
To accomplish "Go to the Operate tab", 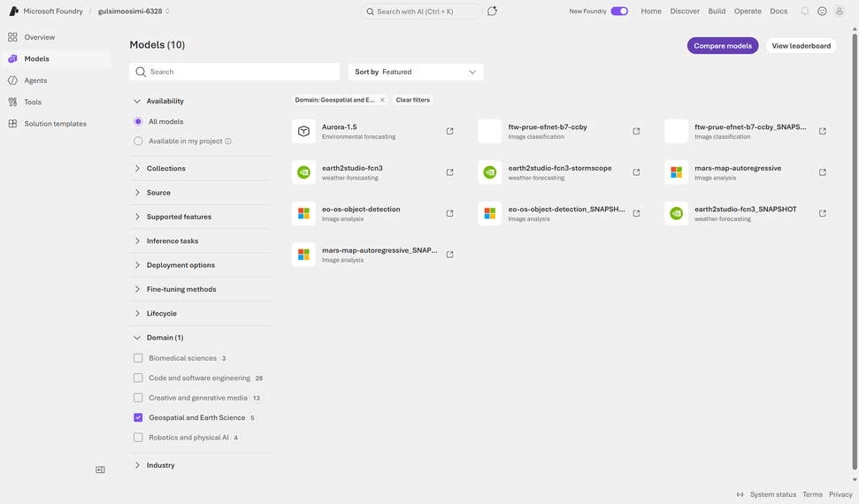I will click(748, 11).
